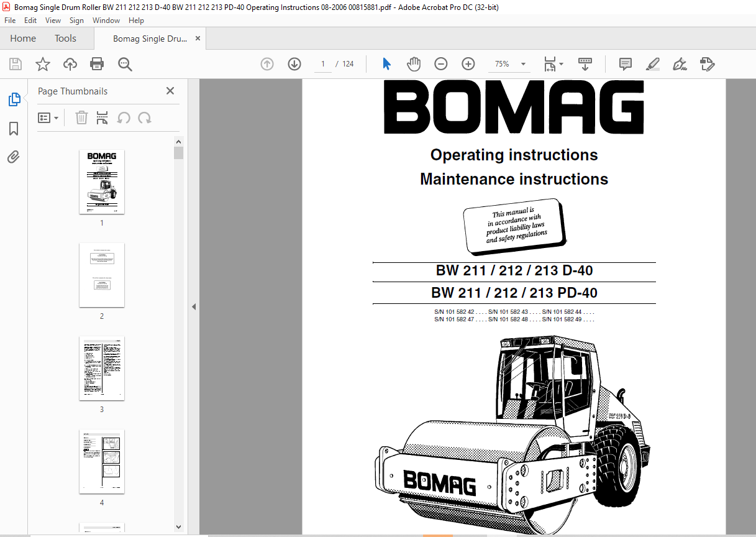Open the View menu

coord(53,21)
